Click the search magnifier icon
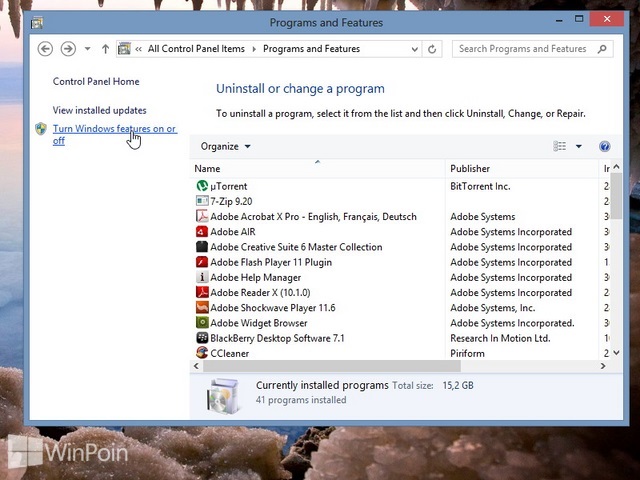 click(602, 49)
